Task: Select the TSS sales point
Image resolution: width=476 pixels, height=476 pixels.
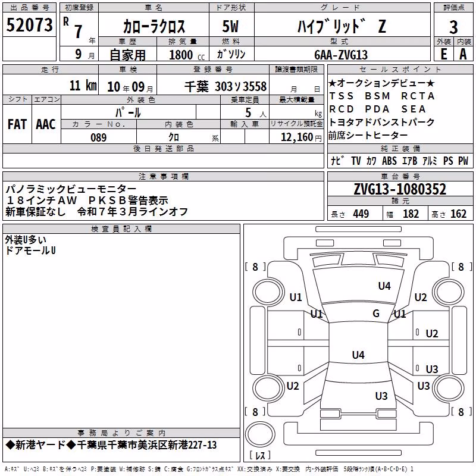Action: (342, 96)
